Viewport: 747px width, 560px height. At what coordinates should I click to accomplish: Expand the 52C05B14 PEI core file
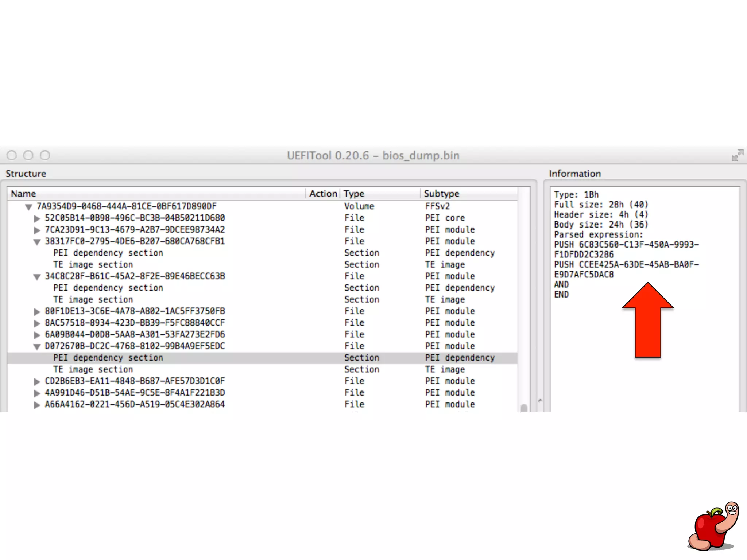tap(37, 218)
